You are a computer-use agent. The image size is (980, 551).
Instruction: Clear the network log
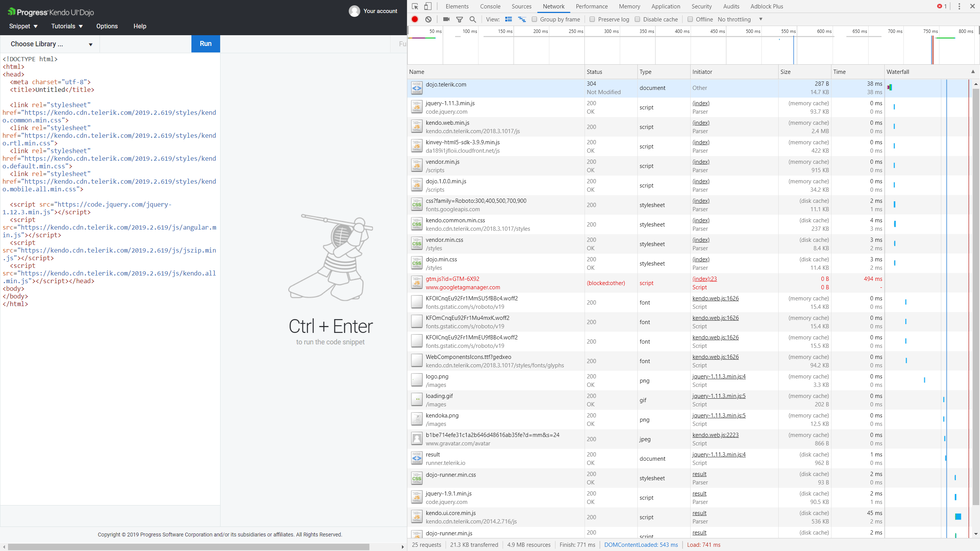click(x=428, y=19)
